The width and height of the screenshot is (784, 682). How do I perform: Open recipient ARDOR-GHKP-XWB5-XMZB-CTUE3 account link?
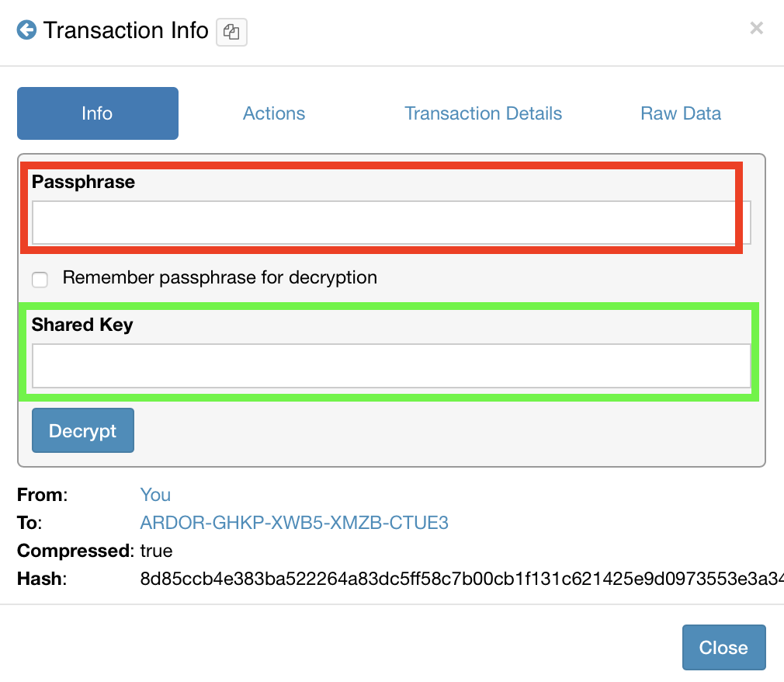pyautogui.click(x=294, y=523)
